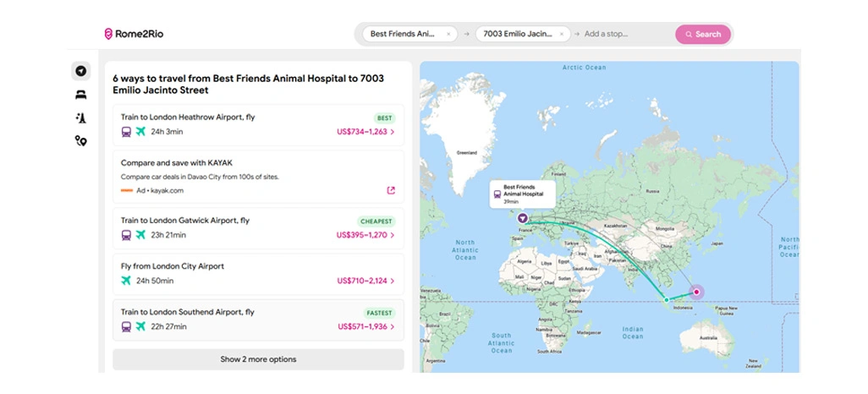The width and height of the screenshot is (868, 394).
Task: Click plane icon in the Southend route
Action: point(140,326)
